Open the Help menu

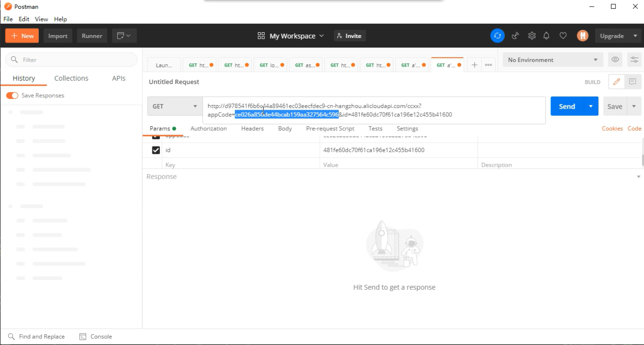click(60, 19)
